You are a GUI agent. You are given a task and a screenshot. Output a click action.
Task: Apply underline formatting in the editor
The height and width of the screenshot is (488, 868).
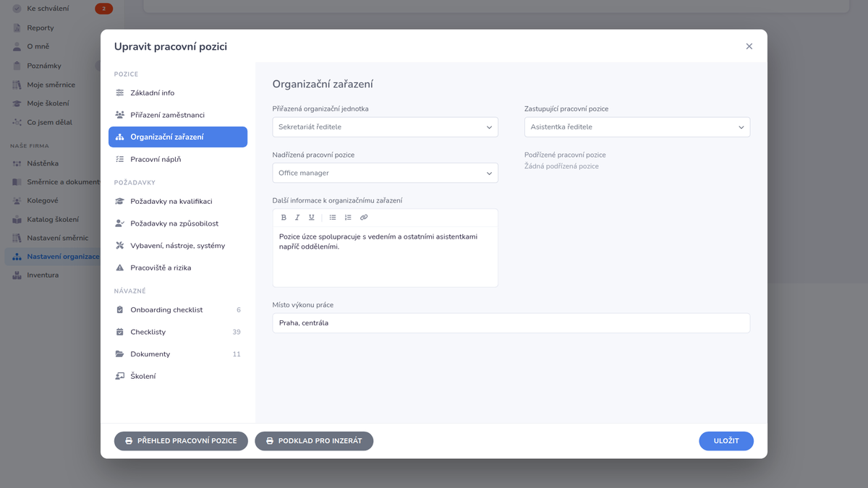click(312, 218)
